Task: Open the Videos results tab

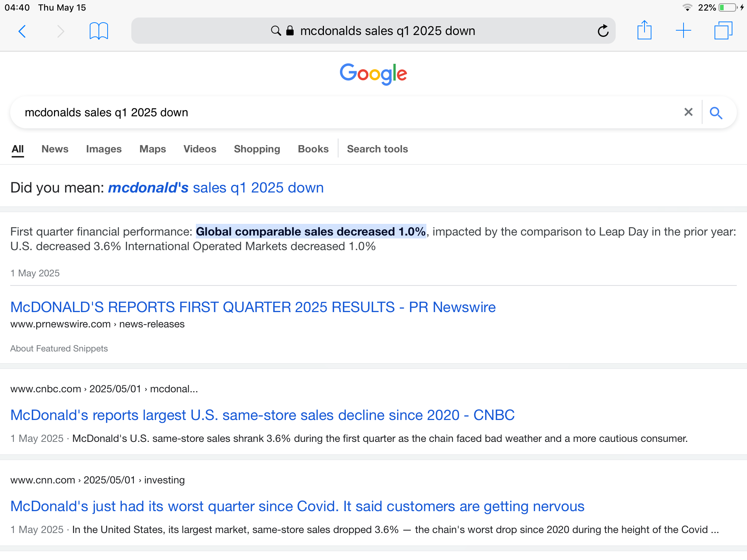Action: (x=200, y=149)
